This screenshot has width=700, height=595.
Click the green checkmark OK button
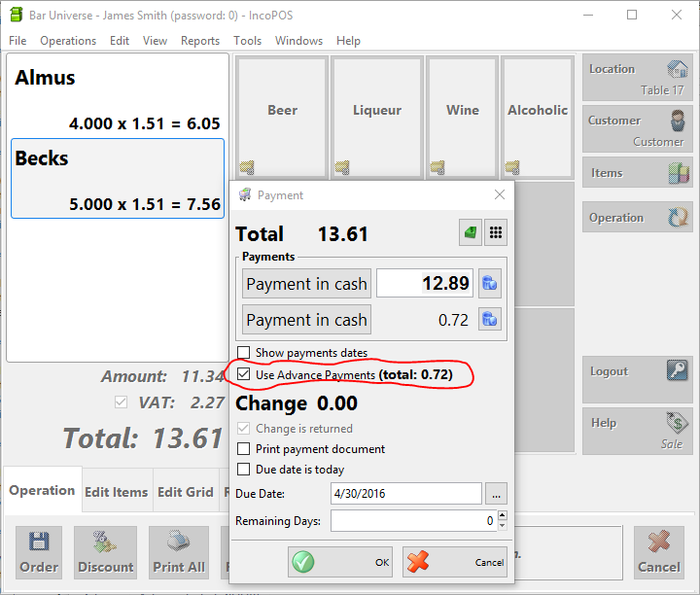click(x=340, y=562)
